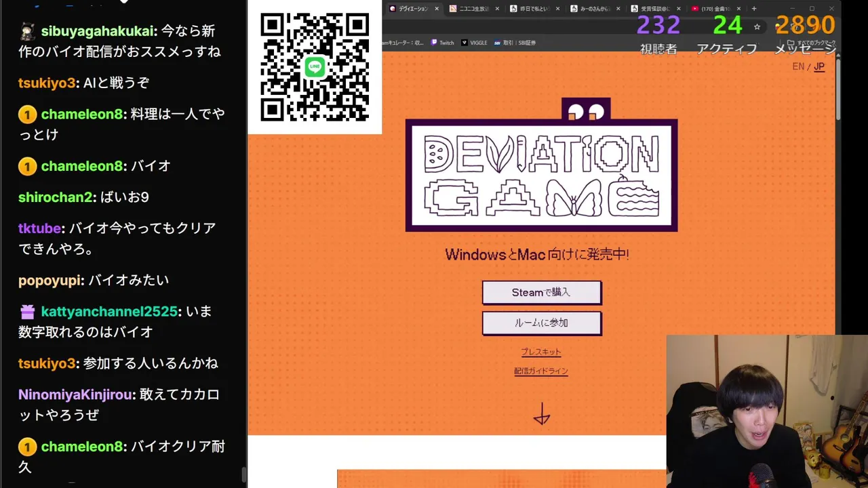The width and height of the screenshot is (868, 488).
Task: Click username tsukiyo3 in the AIと戦うぞ message
Action: pyautogui.click(x=47, y=83)
